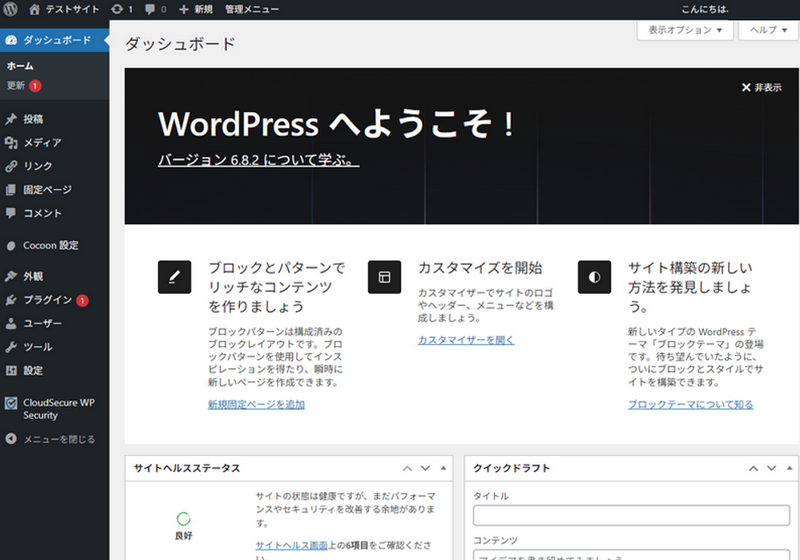The width and height of the screenshot is (800, 560).
Task: Open 管理メニュー in the admin bar
Action: click(252, 9)
